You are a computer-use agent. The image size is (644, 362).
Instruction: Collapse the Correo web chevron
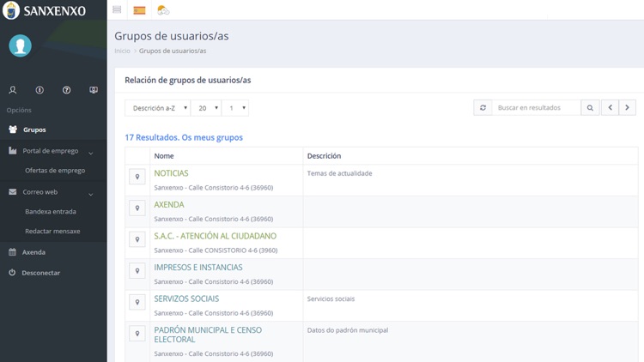[x=91, y=194]
